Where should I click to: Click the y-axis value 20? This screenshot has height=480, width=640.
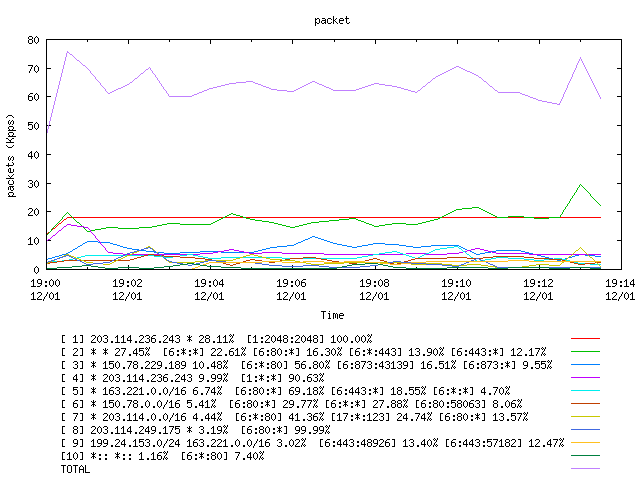33,212
